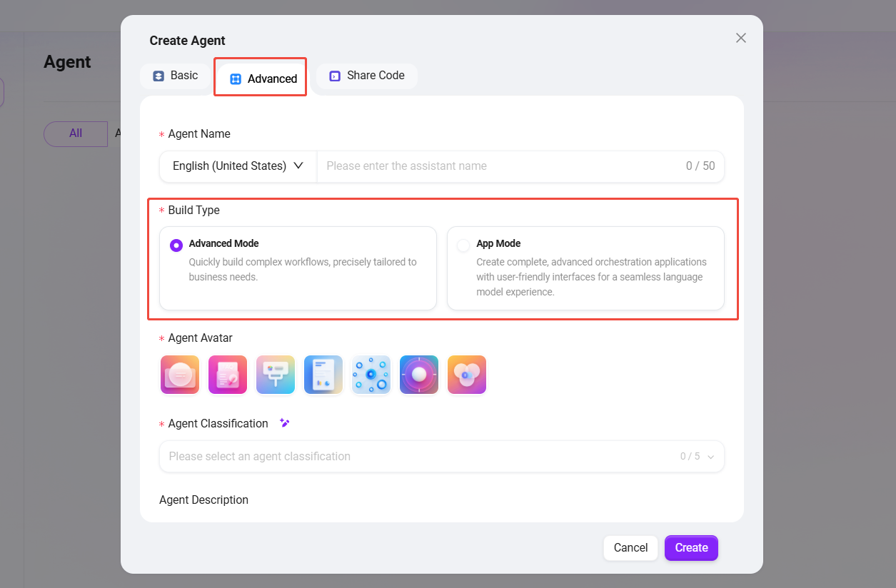
Task: Close the Create Agent dialog
Action: (741, 38)
